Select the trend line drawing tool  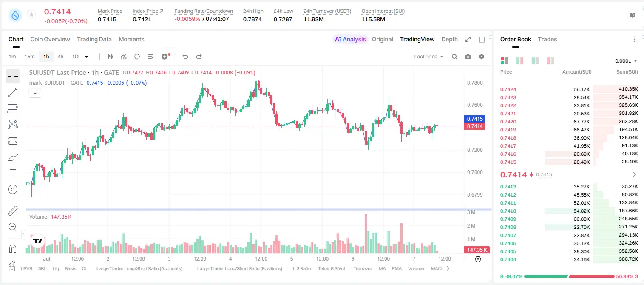(x=13, y=93)
